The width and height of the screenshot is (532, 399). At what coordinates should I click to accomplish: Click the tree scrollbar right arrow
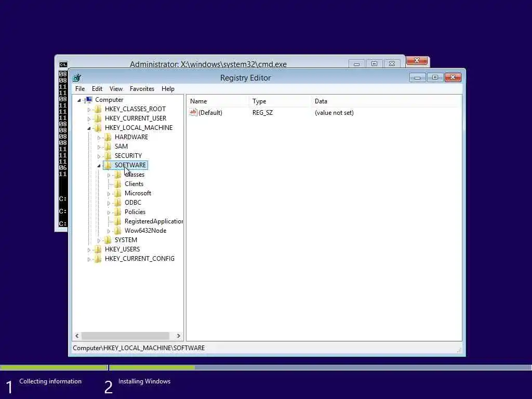pos(179,336)
